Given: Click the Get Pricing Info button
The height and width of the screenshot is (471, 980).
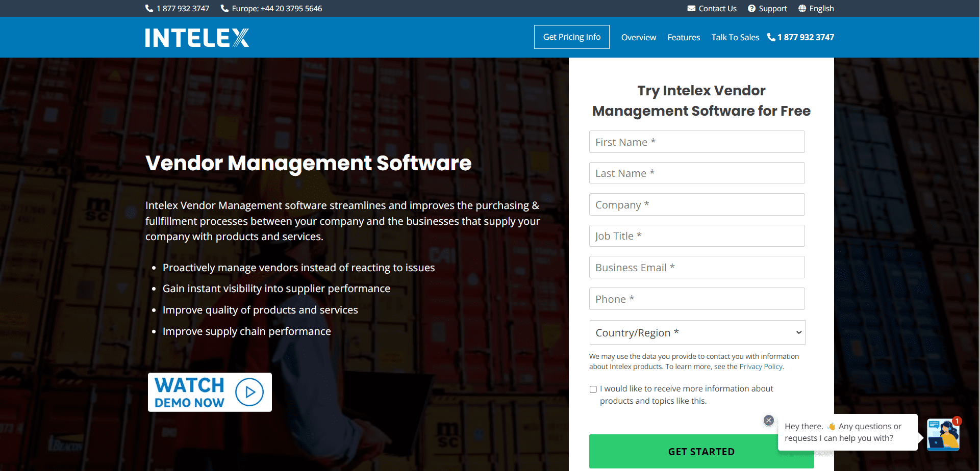Looking at the screenshot, I should [x=571, y=37].
